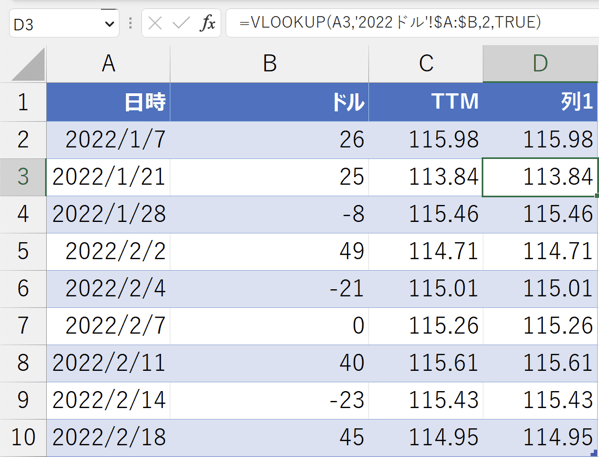Select column D header
This screenshot has height=457, width=599.
coord(540,63)
